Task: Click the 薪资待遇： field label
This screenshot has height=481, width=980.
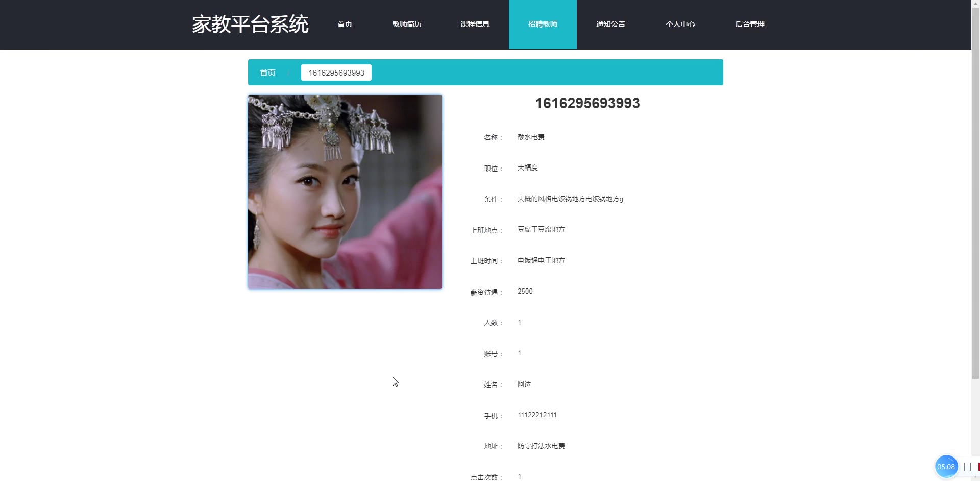Action: point(486,292)
